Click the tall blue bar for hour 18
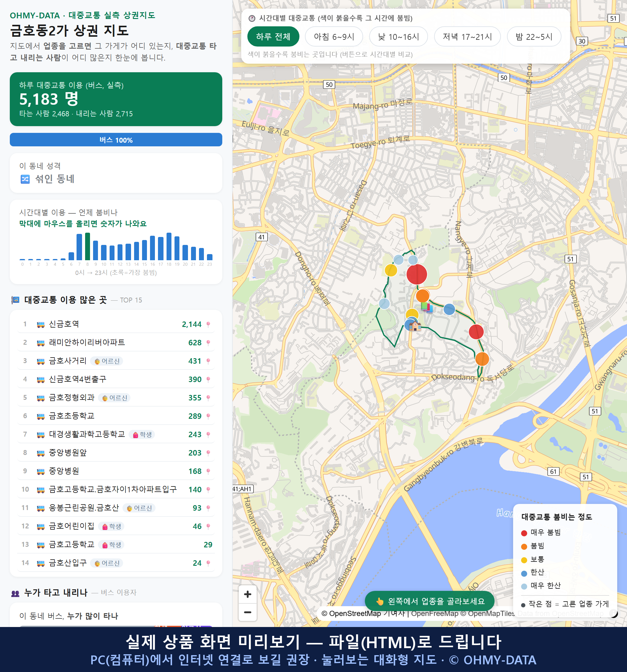 pos(169,246)
